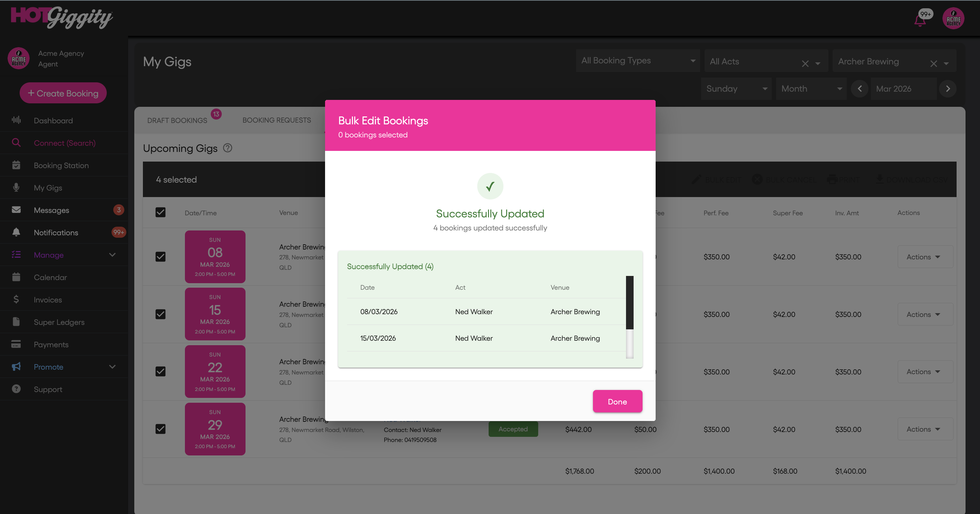Uncheck the 29 Mar 2026 gig checkbox
980x514 pixels.
tap(160, 429)
